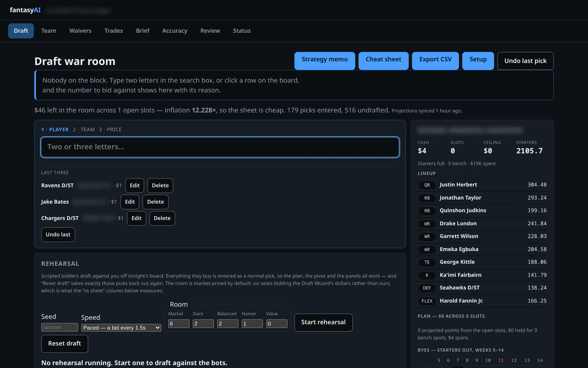Click the Undo last button
The width and height of the screenshot is (588, 368).
point(58,235)
